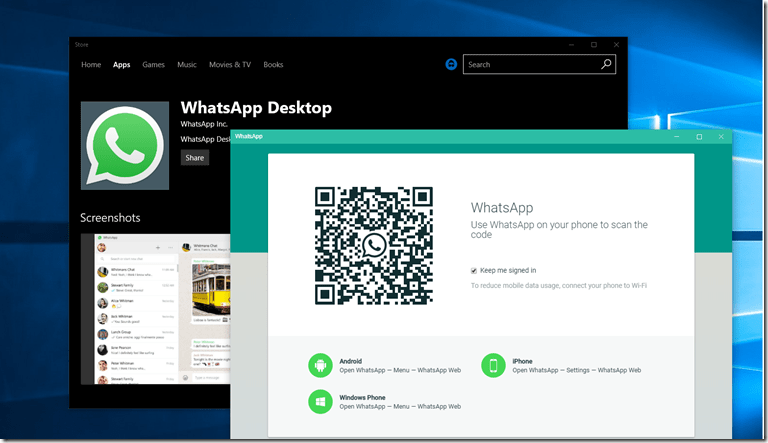The height and width of the screenshot is (443, 768).
Task: Minimize the Store window
Action: tap(571, 45)
